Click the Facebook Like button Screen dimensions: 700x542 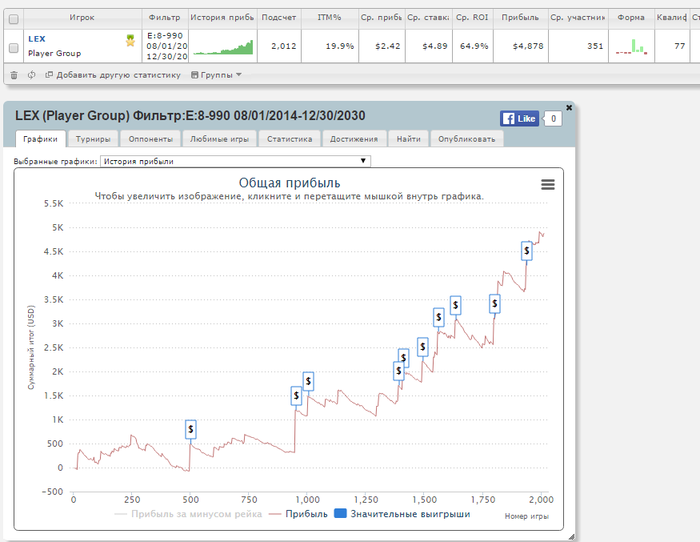[520, 119]
